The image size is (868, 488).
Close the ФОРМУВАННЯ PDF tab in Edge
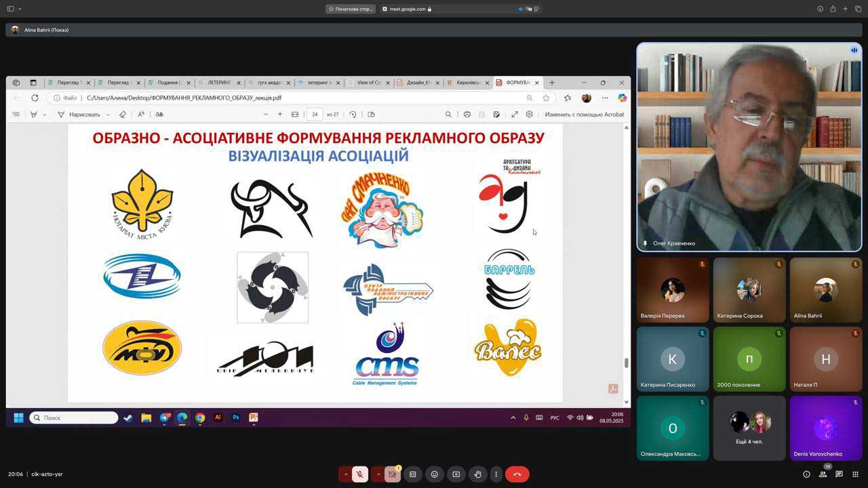(x=538, y=83)
